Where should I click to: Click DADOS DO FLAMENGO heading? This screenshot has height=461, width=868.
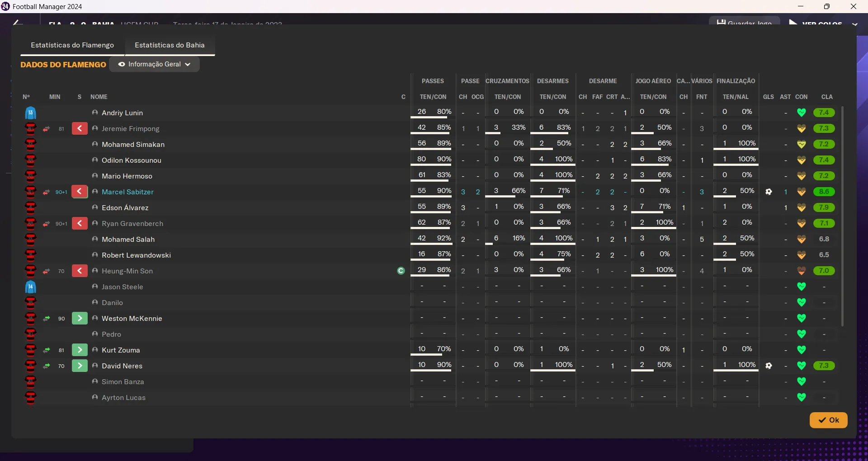tap(63, 65)
